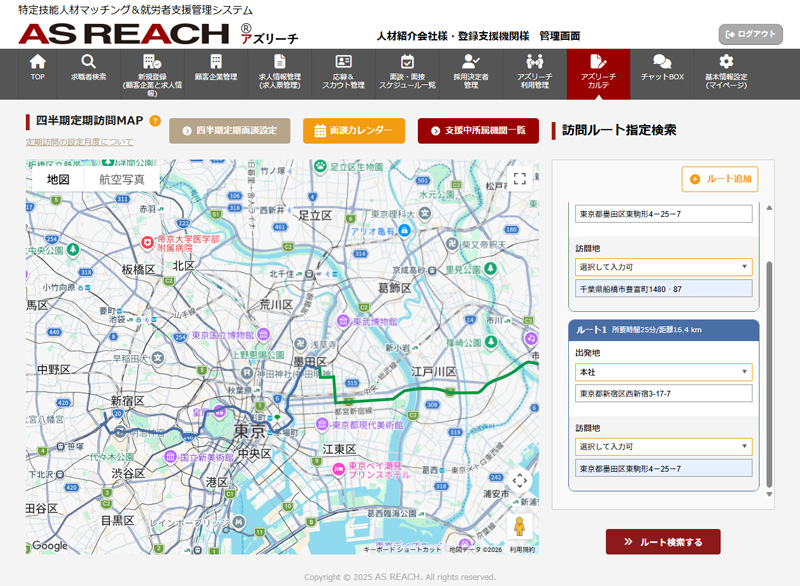Open 利用規約 map link
The image size is (800, 586).
[522, 549]
